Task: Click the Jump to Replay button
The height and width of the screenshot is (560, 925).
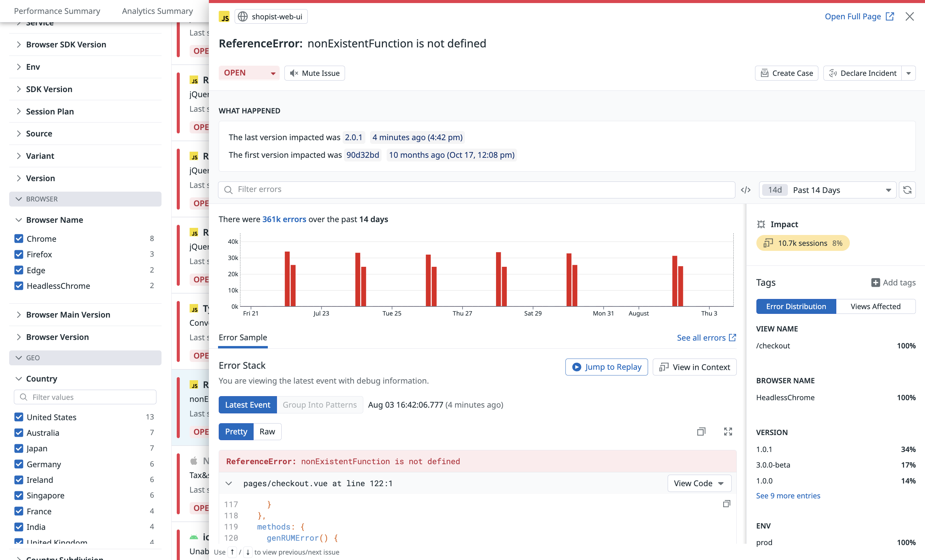Action: [606, 367]
